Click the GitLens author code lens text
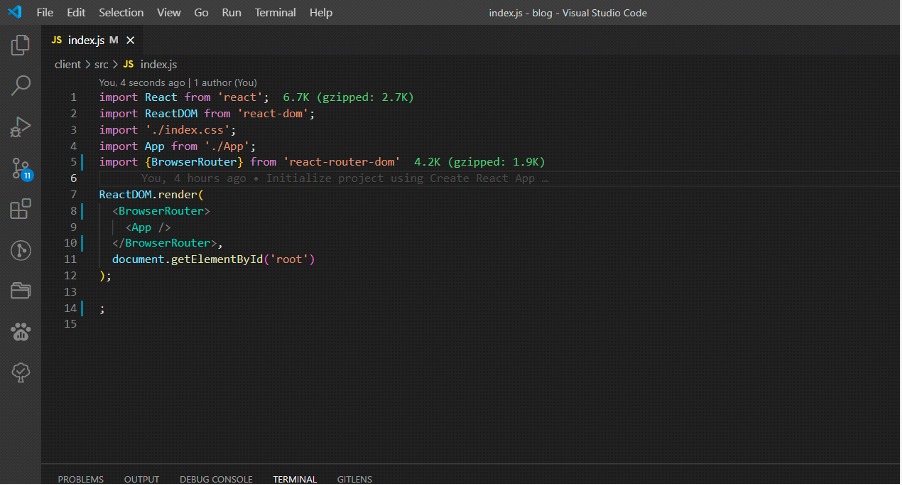This screenshot has height=485, width=902. click(x=178, y=83)
